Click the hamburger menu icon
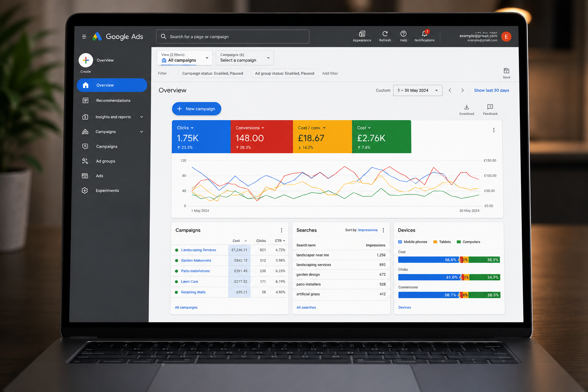 point(84,37)
